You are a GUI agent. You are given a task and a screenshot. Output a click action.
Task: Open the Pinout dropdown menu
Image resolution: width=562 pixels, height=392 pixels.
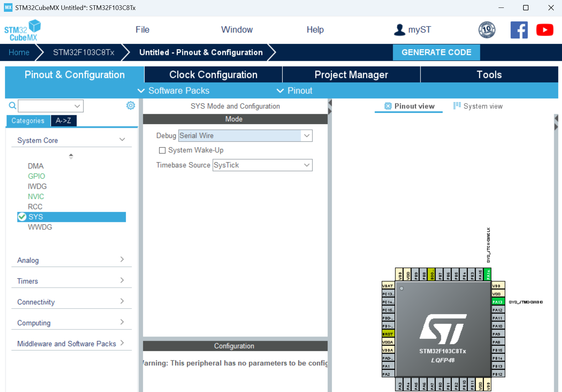[x=295, y=91]
